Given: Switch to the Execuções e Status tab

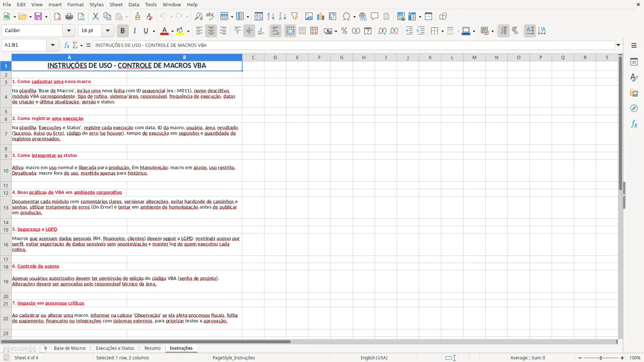Looking at the screenshot, I should tap(115, 348).
